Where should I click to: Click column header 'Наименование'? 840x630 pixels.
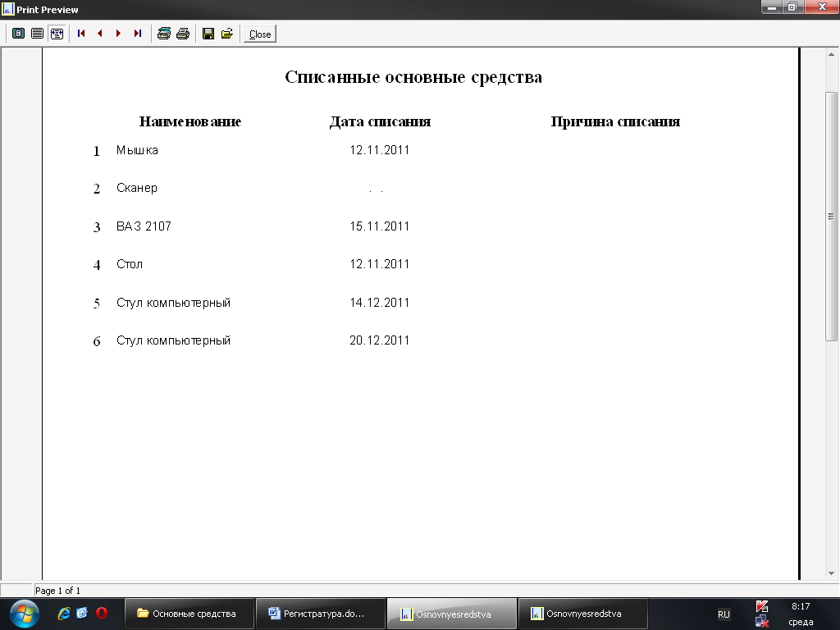[x=190, y=121]
